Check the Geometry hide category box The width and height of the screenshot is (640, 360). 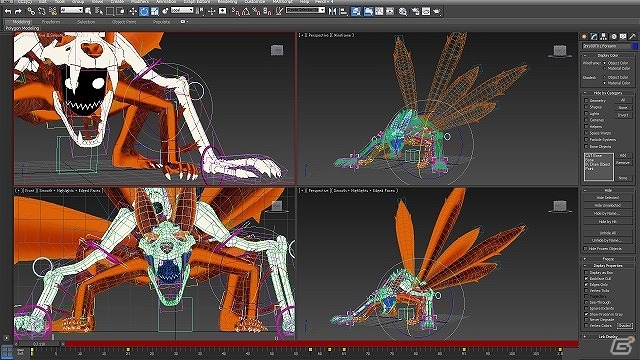[586, 100]
